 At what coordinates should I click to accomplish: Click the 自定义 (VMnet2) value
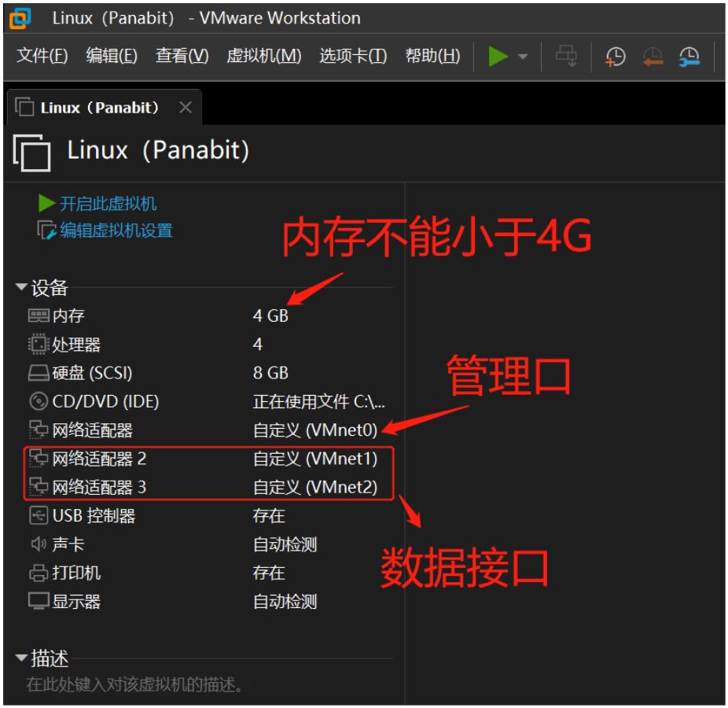[x=315, y=487]
